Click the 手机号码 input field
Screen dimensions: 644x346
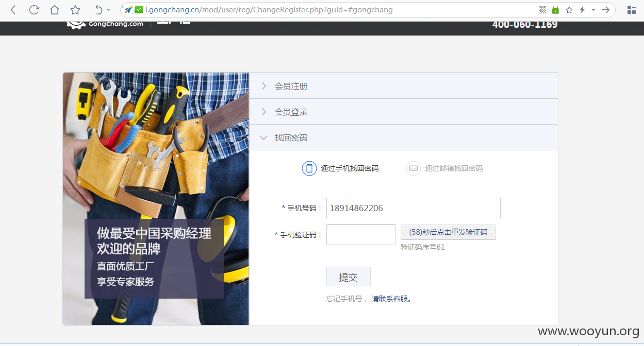[414, 208]
